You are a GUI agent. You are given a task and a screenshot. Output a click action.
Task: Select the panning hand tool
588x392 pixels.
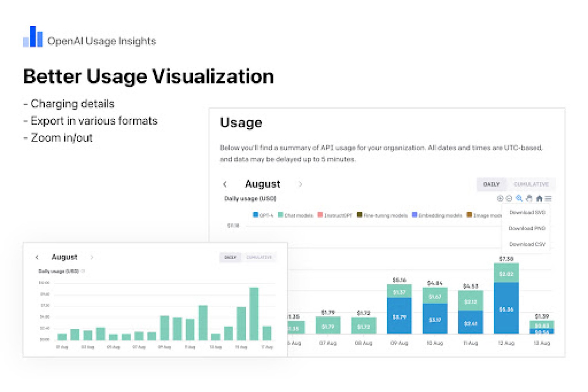point(529,198)
